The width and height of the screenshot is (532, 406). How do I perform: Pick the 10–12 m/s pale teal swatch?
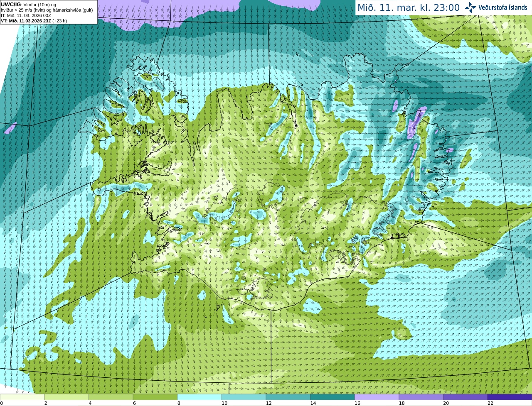tap(244, 397)
